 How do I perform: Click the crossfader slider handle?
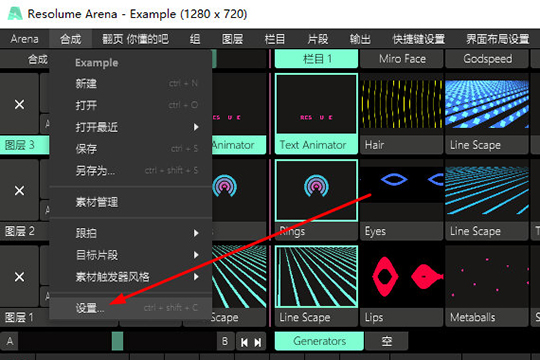coord(117,341)
